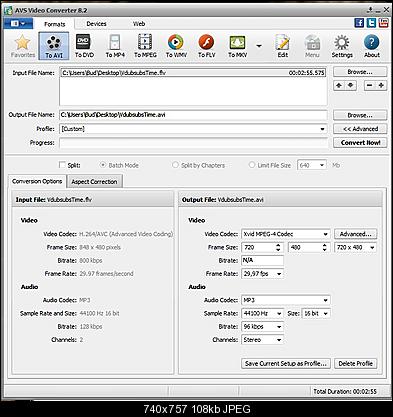Open the Twitter link icon
Viewport: 393px width, 417px height.
pyautogui.click(x=371, y=23)
